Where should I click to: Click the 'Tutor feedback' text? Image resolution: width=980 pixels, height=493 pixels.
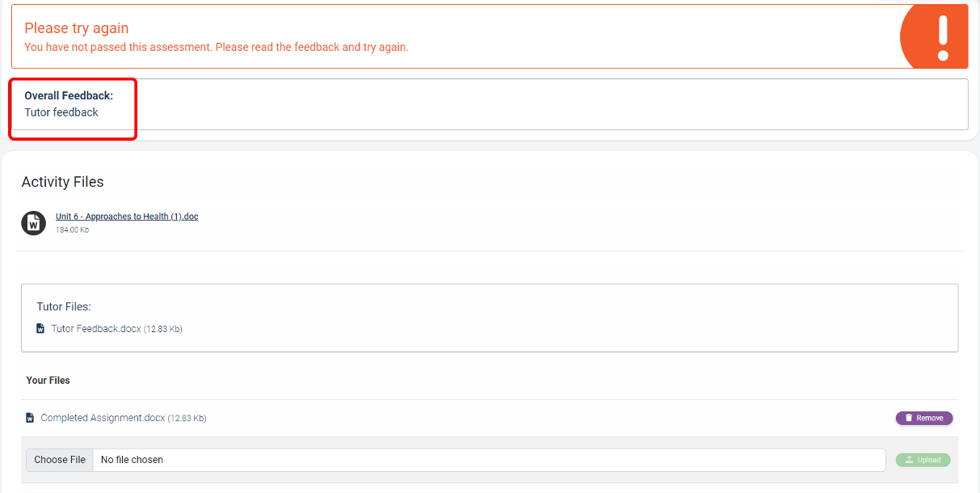pyautogui.click(x=61, y=112)
